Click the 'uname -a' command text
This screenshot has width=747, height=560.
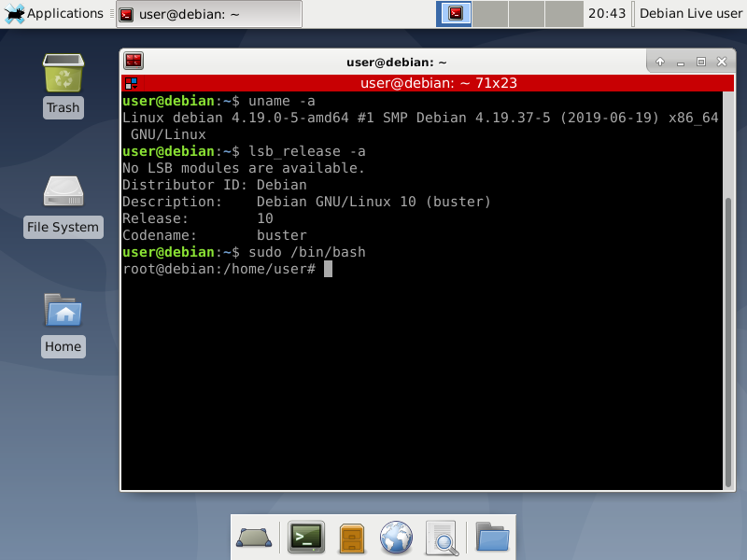click(x=282, y=101)
